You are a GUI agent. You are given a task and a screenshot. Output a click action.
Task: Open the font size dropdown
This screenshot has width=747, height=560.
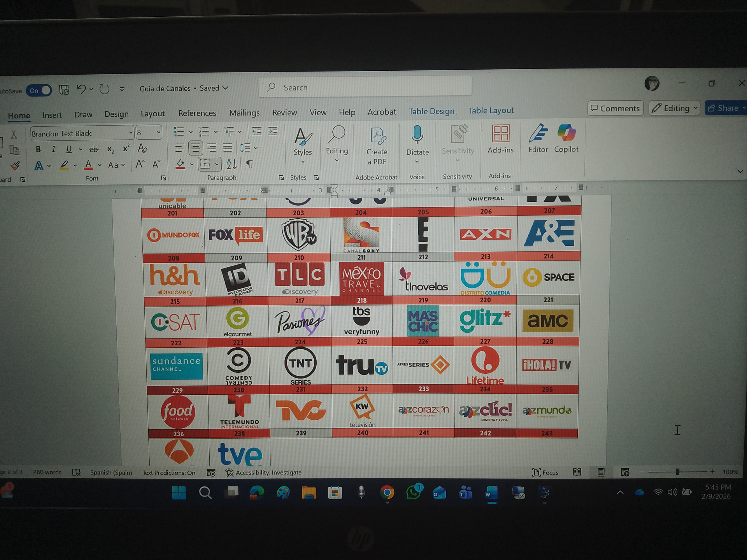click(158, 133)
